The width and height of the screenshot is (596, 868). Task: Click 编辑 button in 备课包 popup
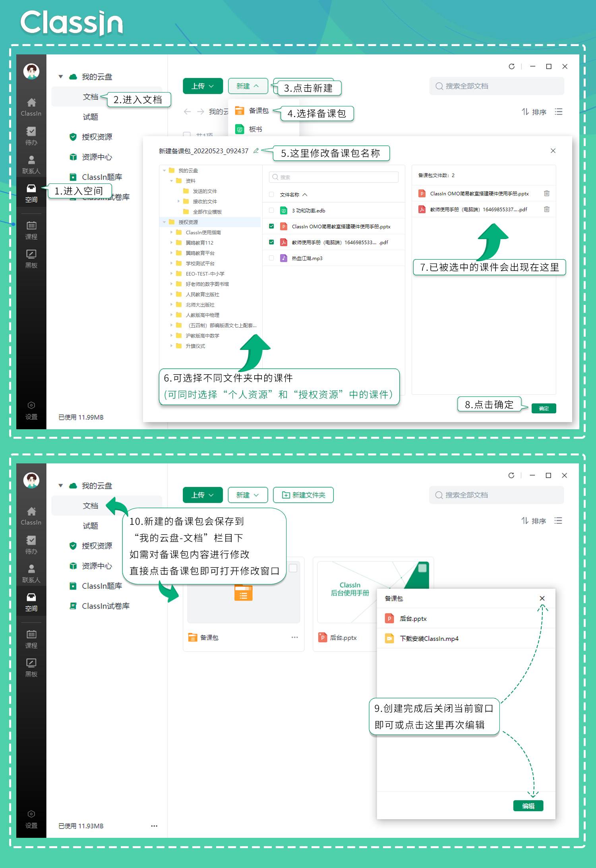tap(528, 806)
